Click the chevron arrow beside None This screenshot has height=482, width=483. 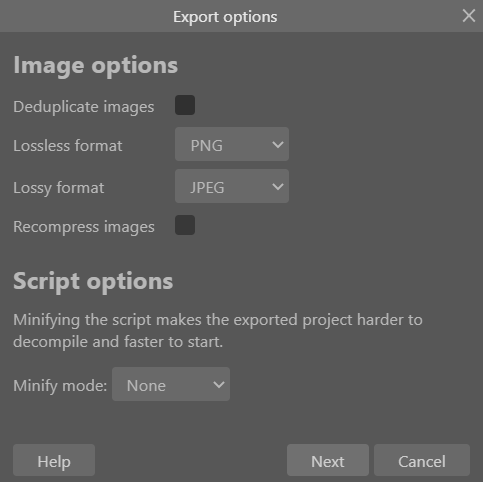(219, 385)
